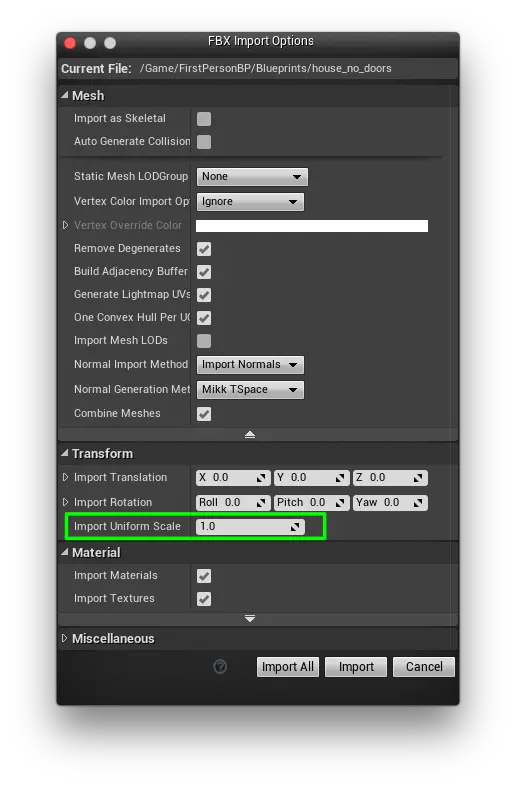Click the Import Uniform Scale spinner arrow icon
The height and width of the screenshot is (786, 516).
tap(295, 526)
